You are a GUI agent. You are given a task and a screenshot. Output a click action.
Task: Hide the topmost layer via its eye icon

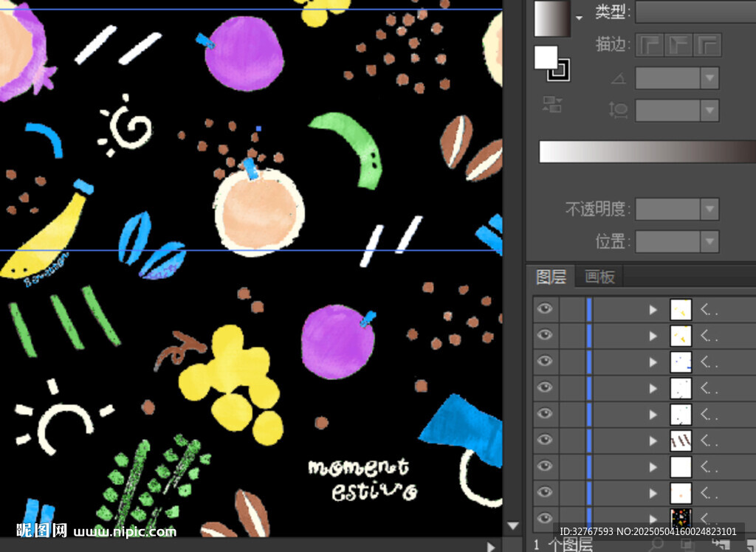point(545,309)
